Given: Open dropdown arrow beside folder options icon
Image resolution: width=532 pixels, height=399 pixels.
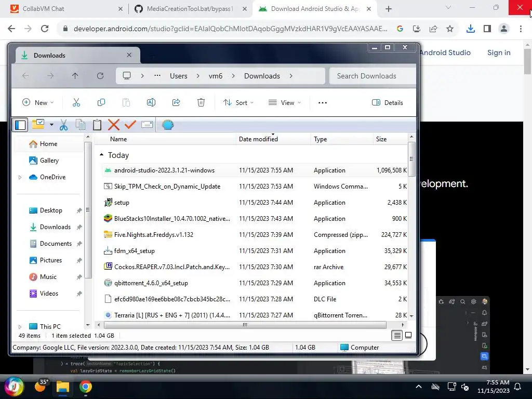Looking at the screenshot, I should (x=51, y=125).
